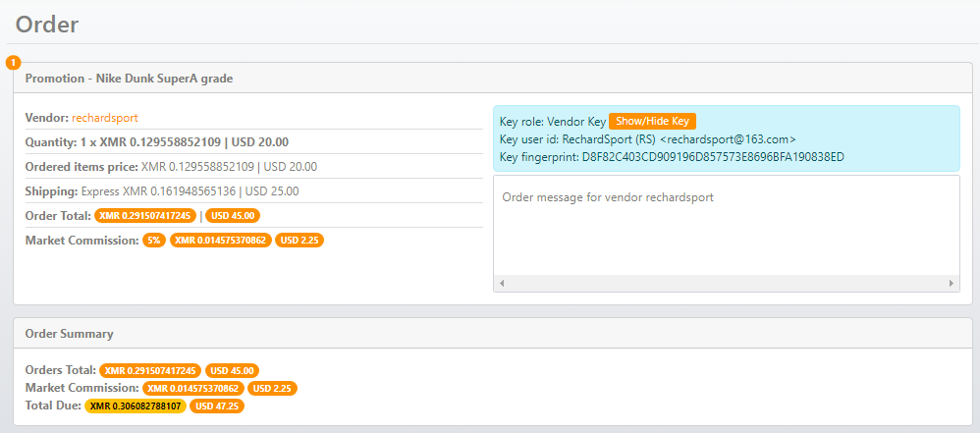The width and height of the screenshot is (980, 433).
Task: Click the Order Total XMR 0.291507417245 badge
Action: (145, 215)
